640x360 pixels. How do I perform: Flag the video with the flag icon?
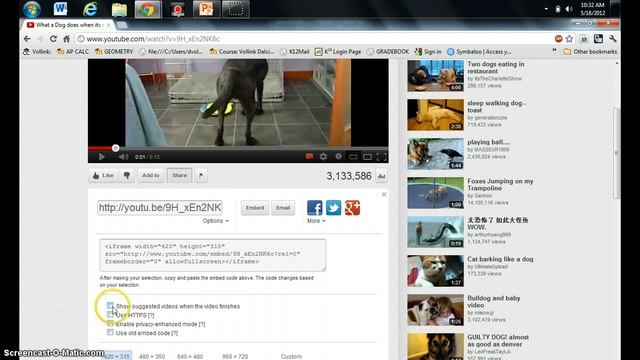click(x=201, y=176)
